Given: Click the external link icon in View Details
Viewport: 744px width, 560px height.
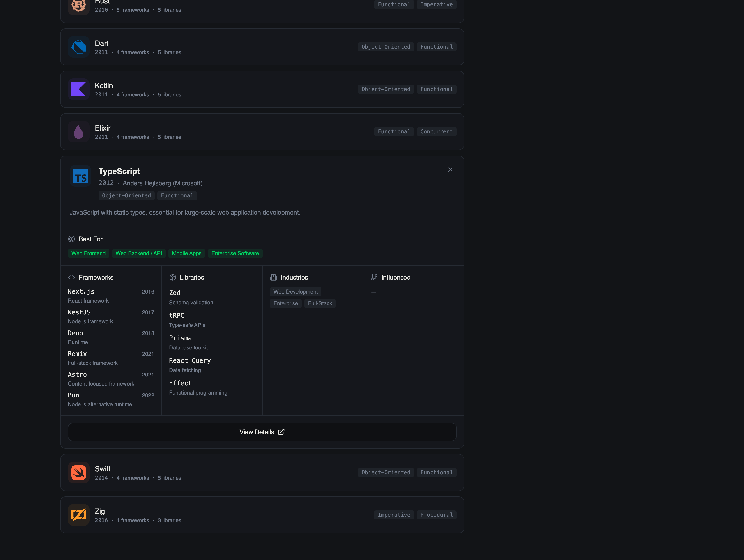Looking at the screenshot, I should tap(281, 432).
